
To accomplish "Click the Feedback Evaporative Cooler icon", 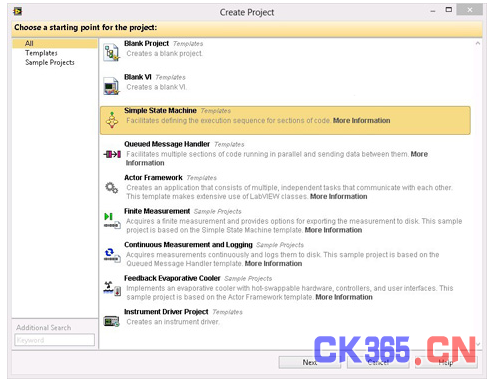I will tap(112, 288).
